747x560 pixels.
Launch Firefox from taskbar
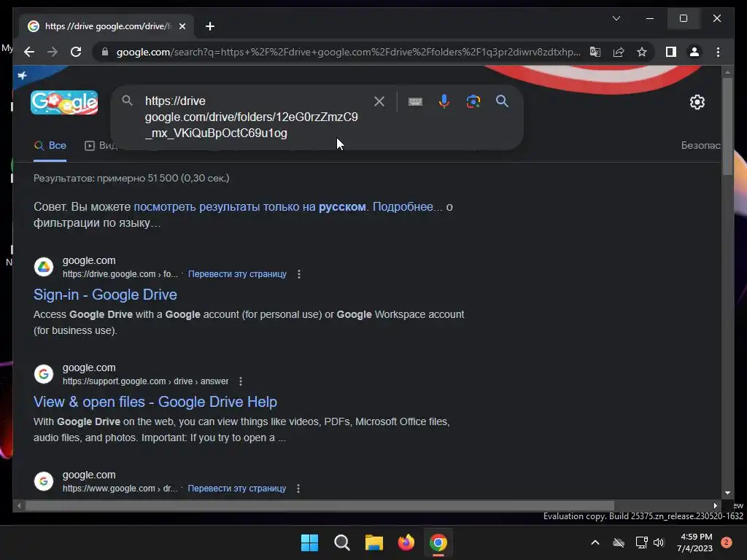(x=406, y=542)
